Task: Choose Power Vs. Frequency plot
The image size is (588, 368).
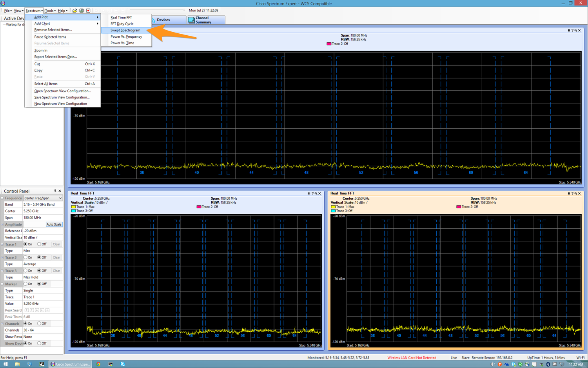Action: pyautogui.click(x=126, y=36)
